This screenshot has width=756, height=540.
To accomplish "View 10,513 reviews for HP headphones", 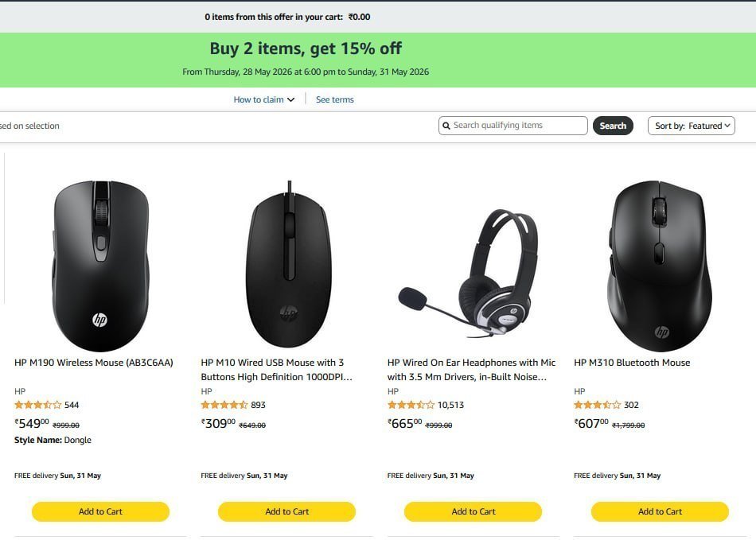I will click(450, 405).
